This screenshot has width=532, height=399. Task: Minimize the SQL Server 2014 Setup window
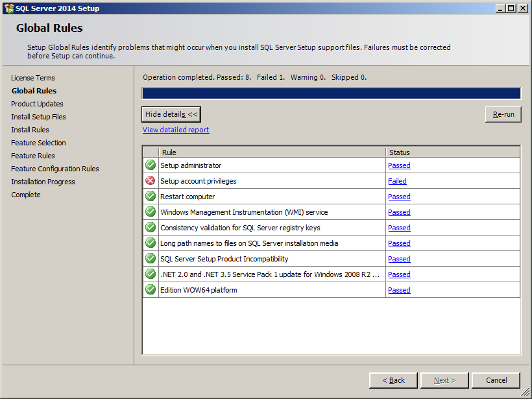coord(500,8)
